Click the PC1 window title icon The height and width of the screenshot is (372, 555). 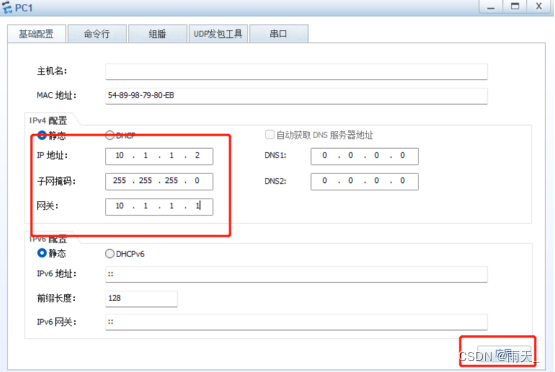pos(7,7)
